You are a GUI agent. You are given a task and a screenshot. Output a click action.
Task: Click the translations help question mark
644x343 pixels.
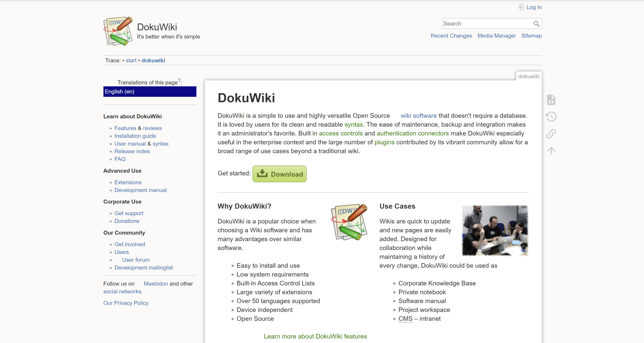pyautogui.click(x=179, y=80)
